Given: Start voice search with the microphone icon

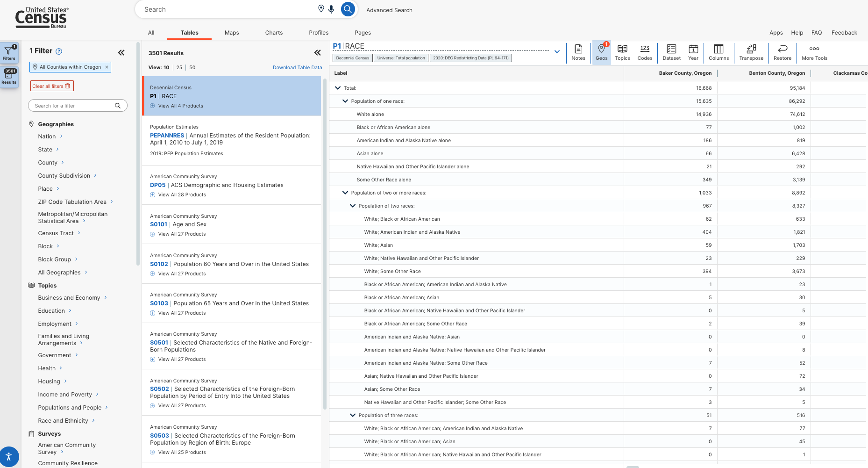Looking at the screenshot, I should 331,9.
